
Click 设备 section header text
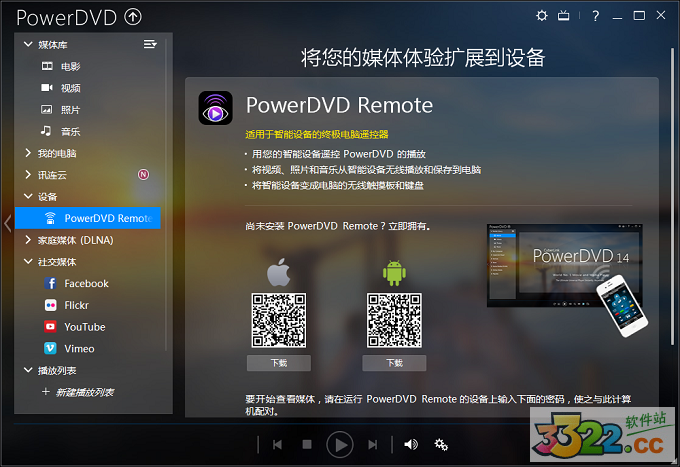(x=47, y=197)
